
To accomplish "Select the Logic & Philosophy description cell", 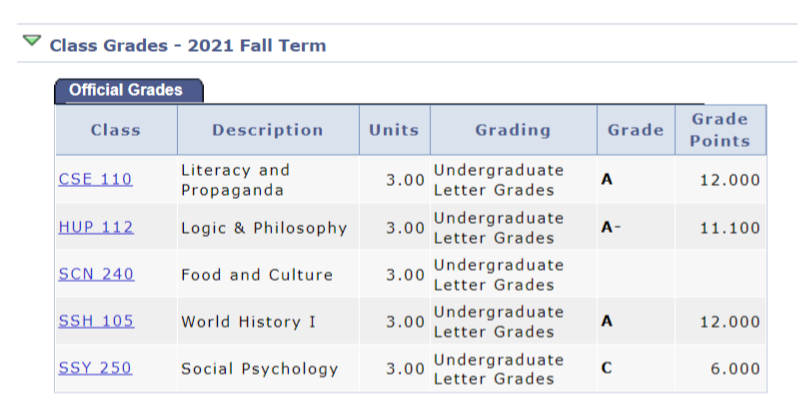I will 268,227.
